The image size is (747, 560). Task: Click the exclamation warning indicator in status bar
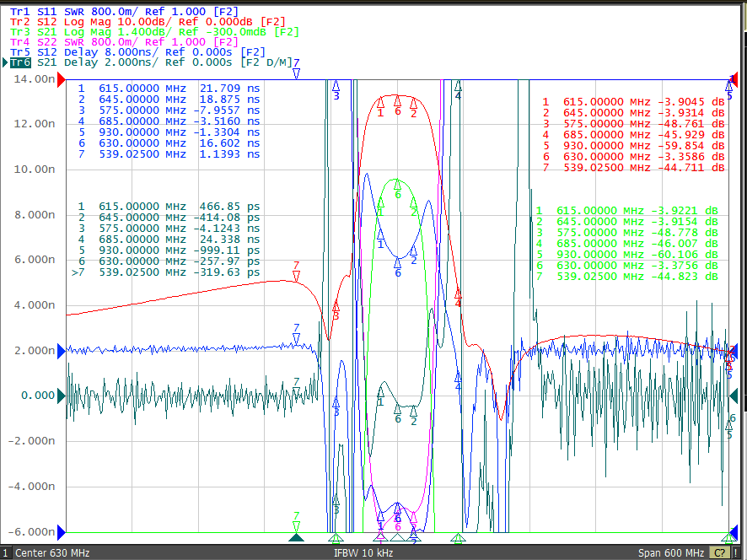click(x=737, y=553)
